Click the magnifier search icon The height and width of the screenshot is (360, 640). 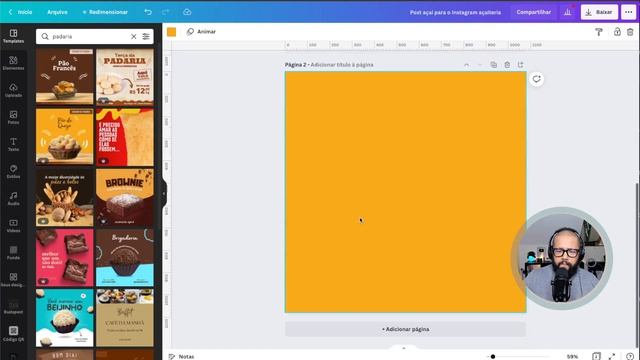(x=45, y=36)
